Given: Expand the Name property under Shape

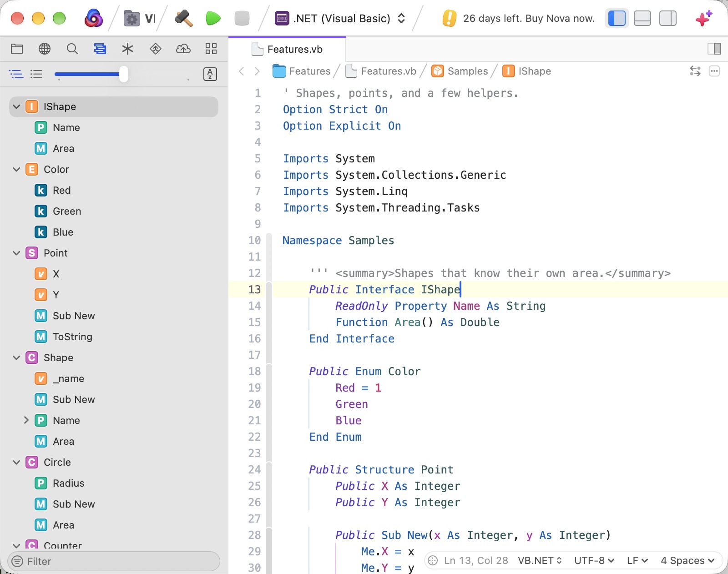Looking at the screenshot, I should [x=26, y=420].
